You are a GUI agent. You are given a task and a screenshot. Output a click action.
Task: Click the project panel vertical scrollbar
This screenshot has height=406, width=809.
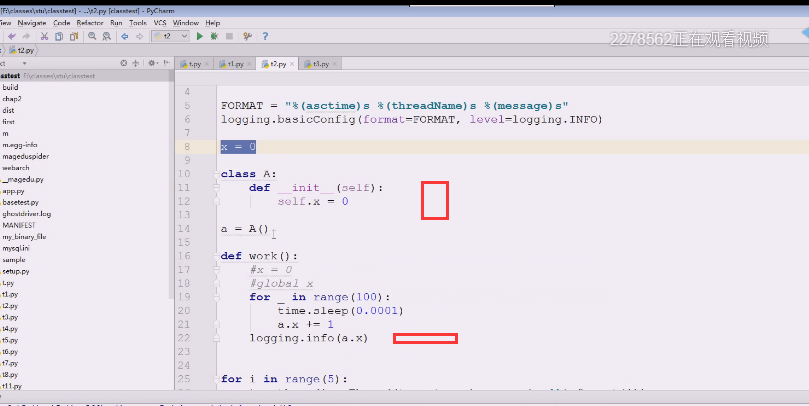click(x=172, y=185)
